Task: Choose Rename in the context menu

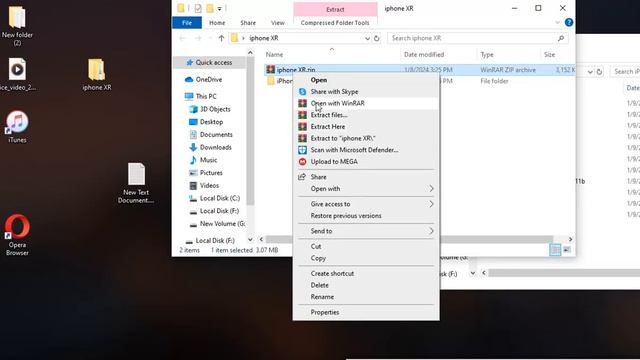Action: click(322, 297)
